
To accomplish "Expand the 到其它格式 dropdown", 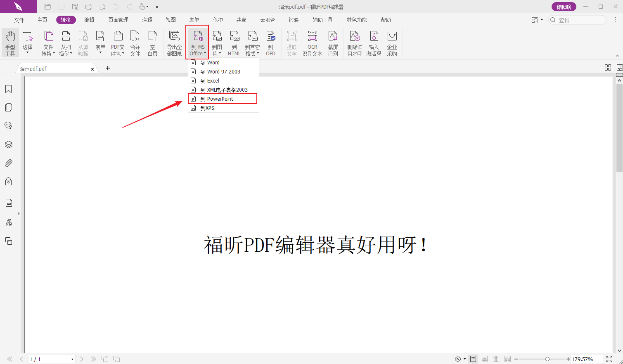I will (252, 43).
